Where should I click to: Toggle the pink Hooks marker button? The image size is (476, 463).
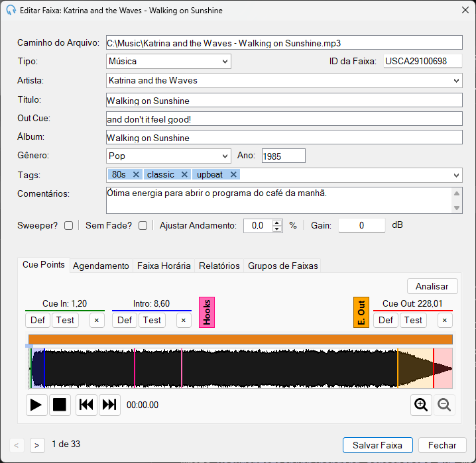(x=207, y=312)
